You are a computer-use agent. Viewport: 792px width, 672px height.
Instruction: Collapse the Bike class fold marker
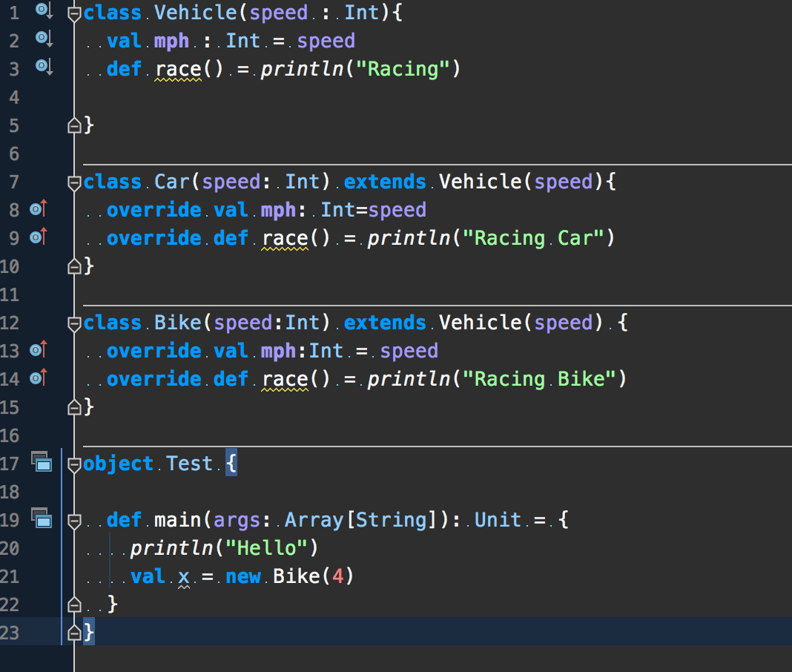[73, 323]
